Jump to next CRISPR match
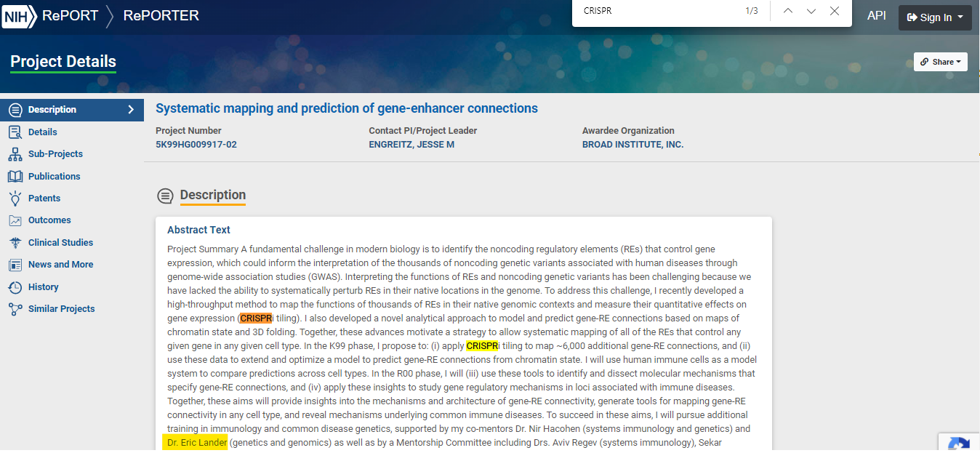The width and height of the screenshot is (980, 453). 811,11
